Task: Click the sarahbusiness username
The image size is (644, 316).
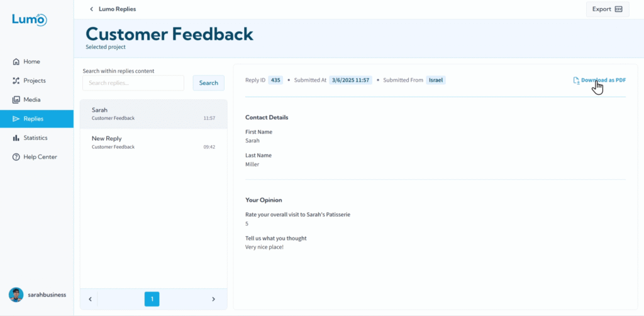Action: click(47, 295)
